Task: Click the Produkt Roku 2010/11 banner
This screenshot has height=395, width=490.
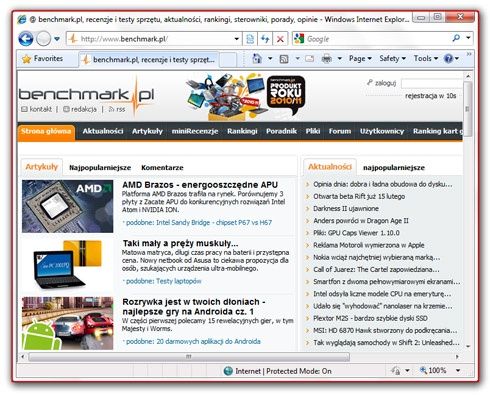Action: (246, 97)
